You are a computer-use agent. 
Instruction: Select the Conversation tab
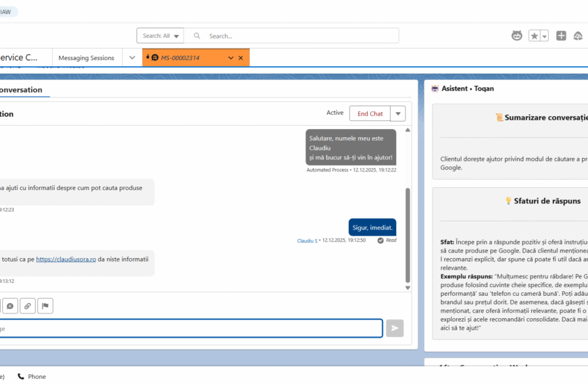click(x=21, y=90)
